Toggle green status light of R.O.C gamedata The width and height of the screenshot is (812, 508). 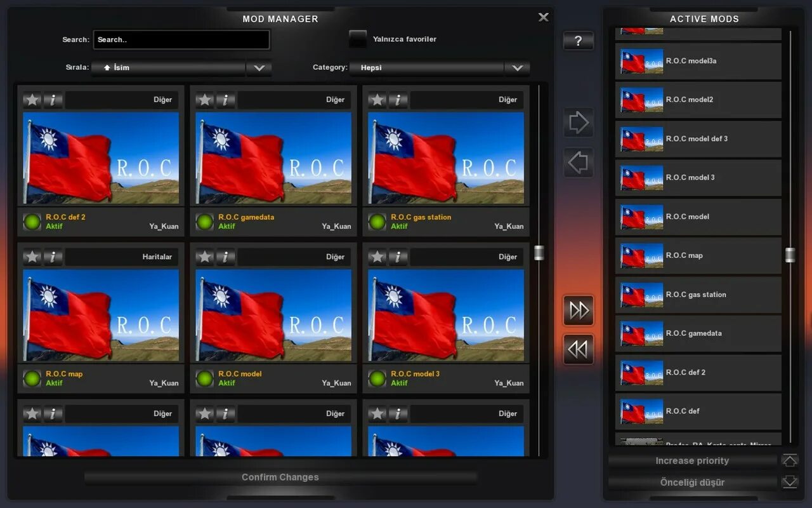point(205,222)
